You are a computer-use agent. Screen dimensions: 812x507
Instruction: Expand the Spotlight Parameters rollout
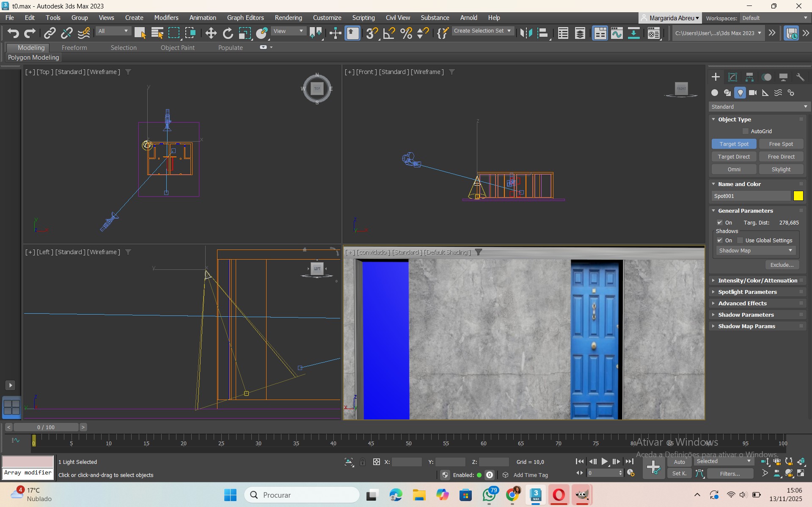[747, 292]
